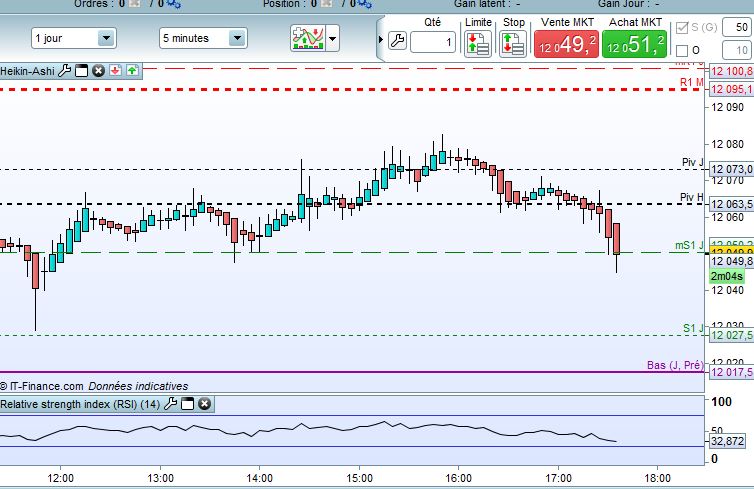This screenshot has width=754, height=489.
Task: Select the Heikin-Ashi panel label
Action: pyautogui.click(x=27, y=71)
